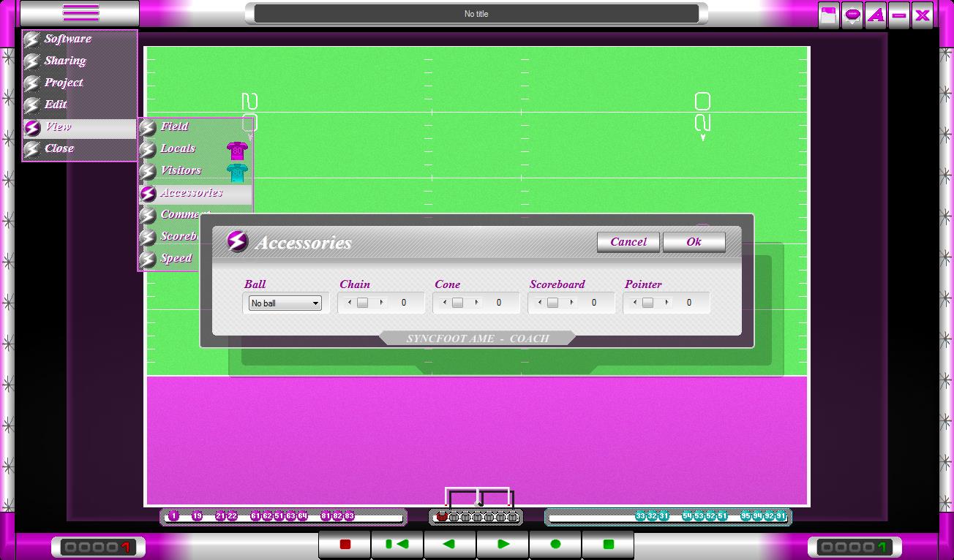Click the folder file icon in top toolbar
This screenshot has width=954, height=560.
pyautogui.click(x=829, y=15)
